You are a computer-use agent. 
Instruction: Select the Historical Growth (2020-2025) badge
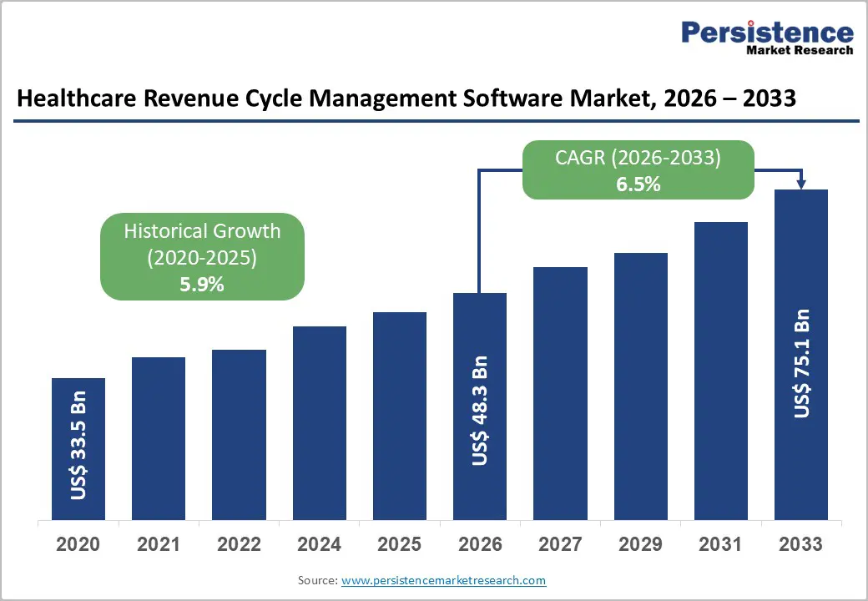click(202, 256)
